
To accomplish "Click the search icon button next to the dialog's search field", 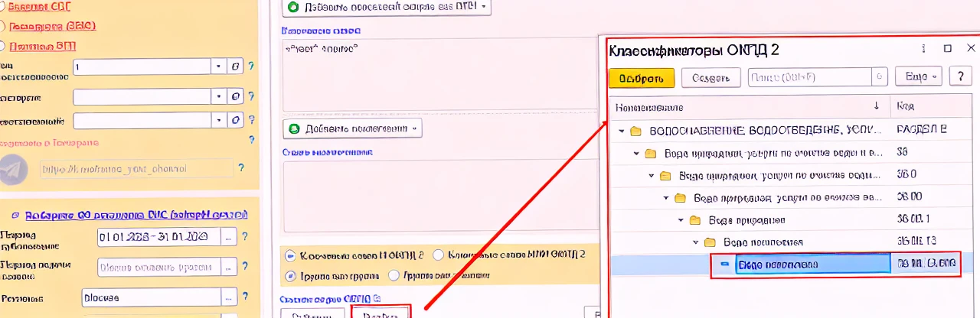I will 880,77.
